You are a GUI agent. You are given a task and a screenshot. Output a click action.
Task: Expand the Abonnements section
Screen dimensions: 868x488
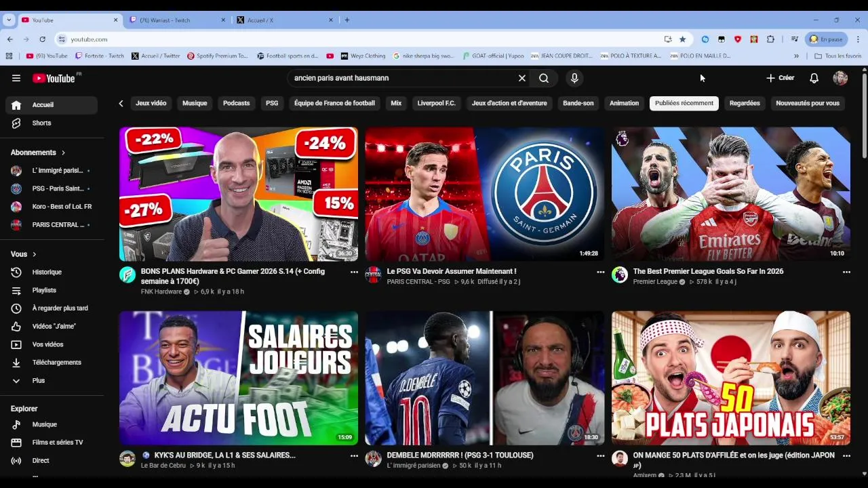click(39, 152)
